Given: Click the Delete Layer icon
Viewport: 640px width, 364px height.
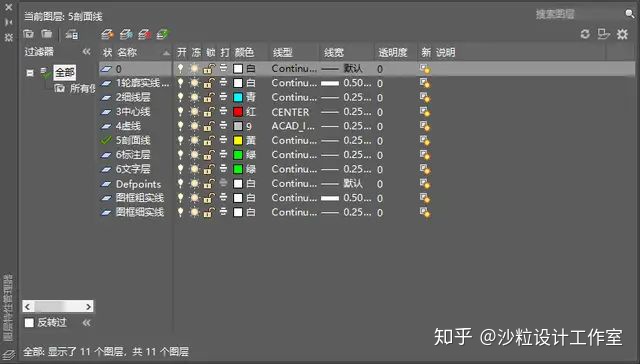Looking at the screenshot, I should tap(144, 35).
